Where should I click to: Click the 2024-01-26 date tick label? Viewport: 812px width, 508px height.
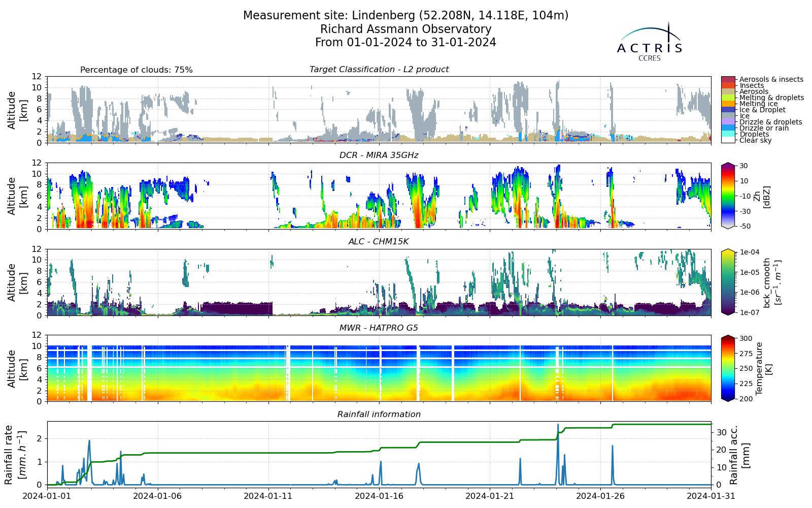click(601, 495)
